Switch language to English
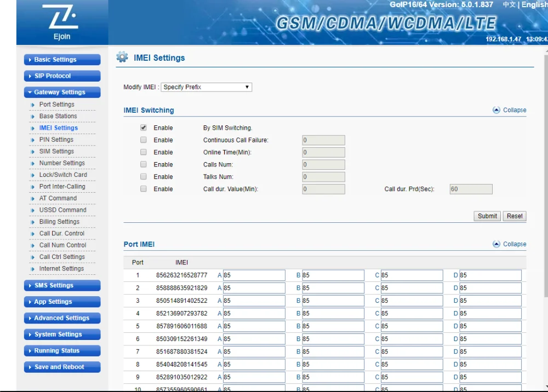The image size is (548, 392). pyautogui.click(x=534, y=5)
